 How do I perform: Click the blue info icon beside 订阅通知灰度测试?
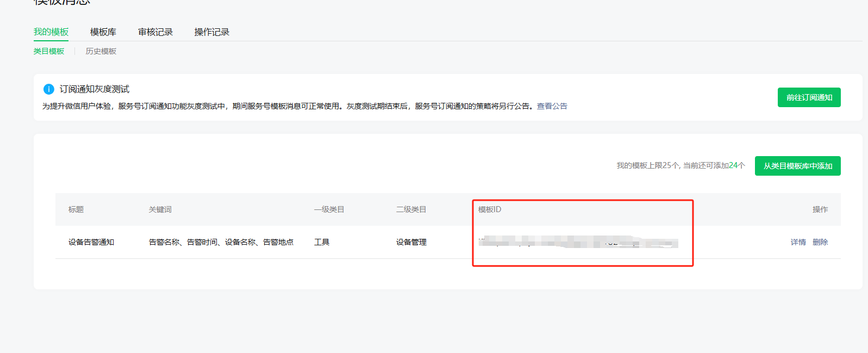(x=48, y=89)
